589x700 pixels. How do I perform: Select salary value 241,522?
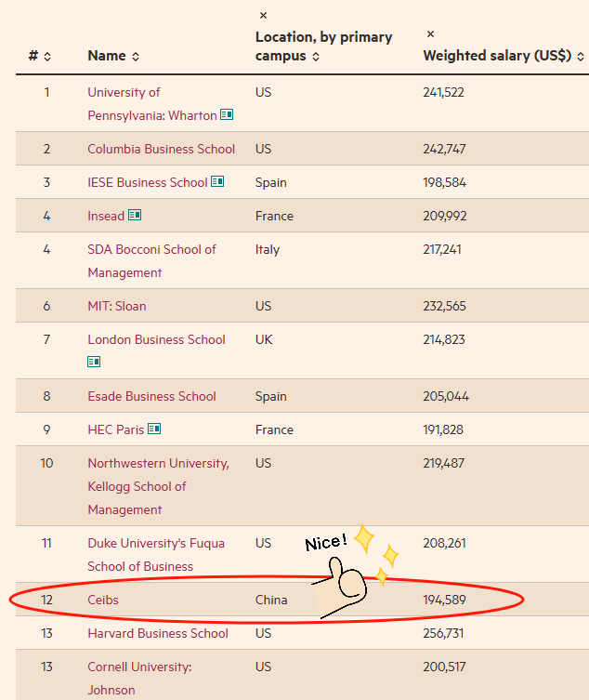click(443, 92)
